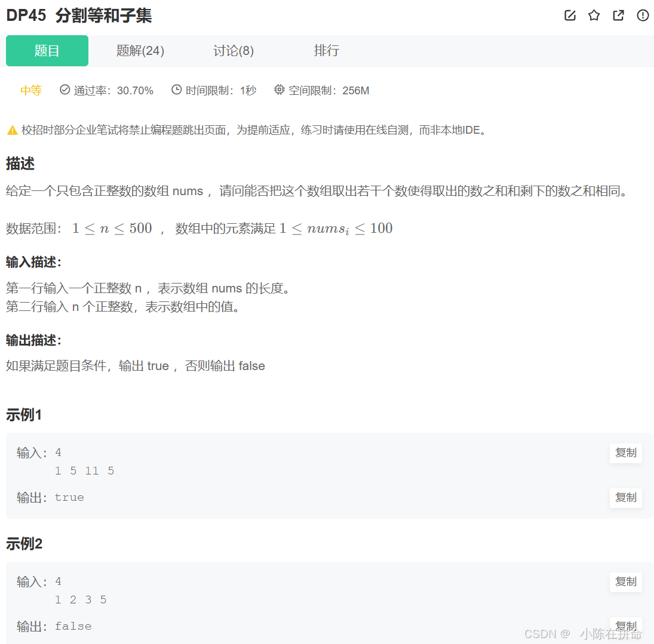Image resolution: width=654 pixels, height=644 pixels.
Task: Click the edit note icon
Action: [x=570, y=16]
